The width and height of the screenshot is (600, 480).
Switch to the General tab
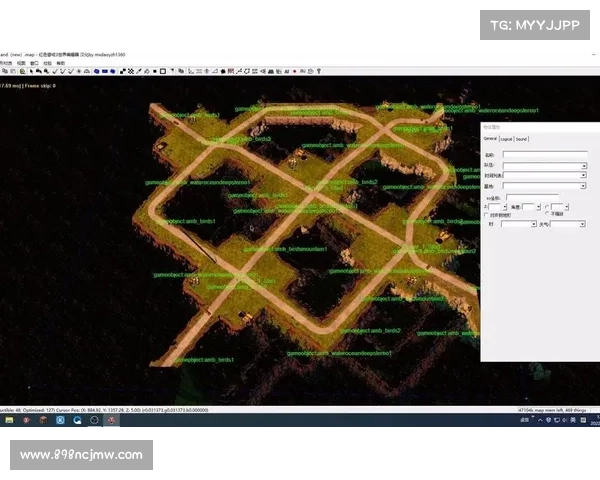coord(490,139)
